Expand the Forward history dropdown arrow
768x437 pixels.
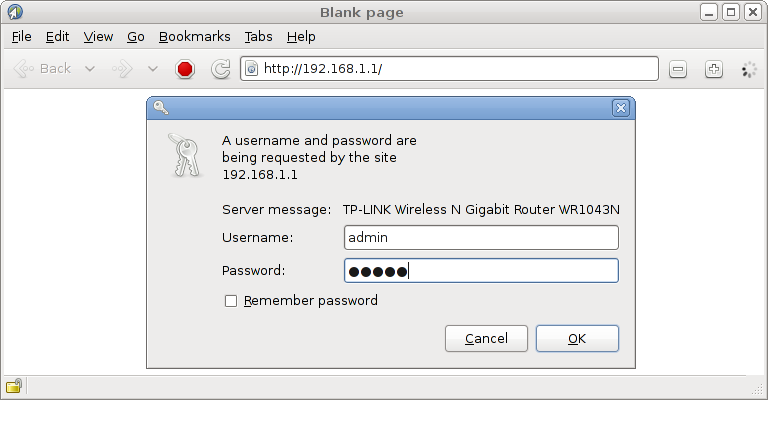(153, 69)
